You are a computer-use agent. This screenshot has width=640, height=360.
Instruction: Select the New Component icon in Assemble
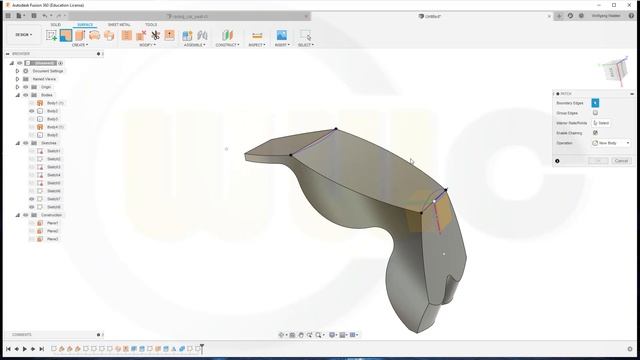point(187,36)
